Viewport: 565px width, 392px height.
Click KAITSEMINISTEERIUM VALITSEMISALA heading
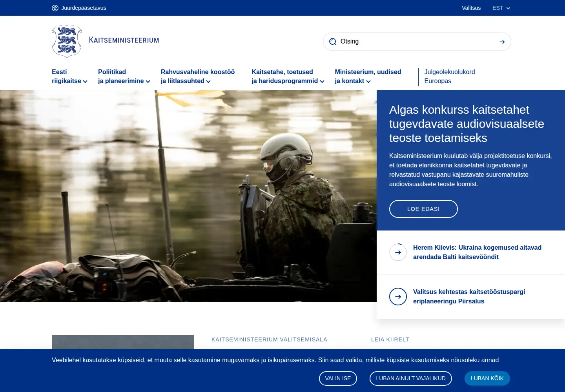(269, 339)
